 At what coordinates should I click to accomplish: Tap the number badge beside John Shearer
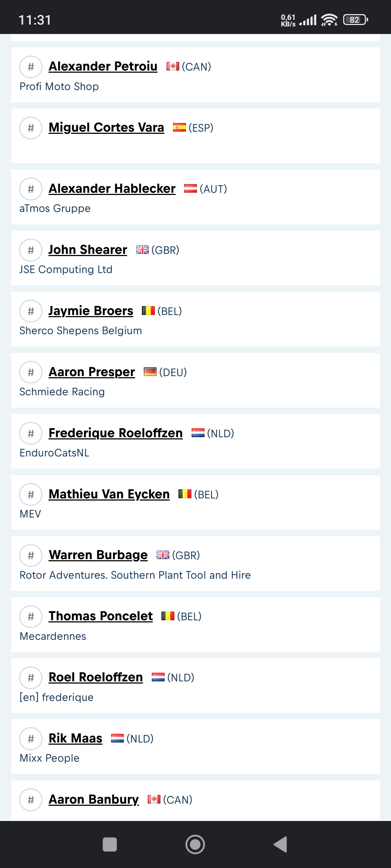coord(31,250)
